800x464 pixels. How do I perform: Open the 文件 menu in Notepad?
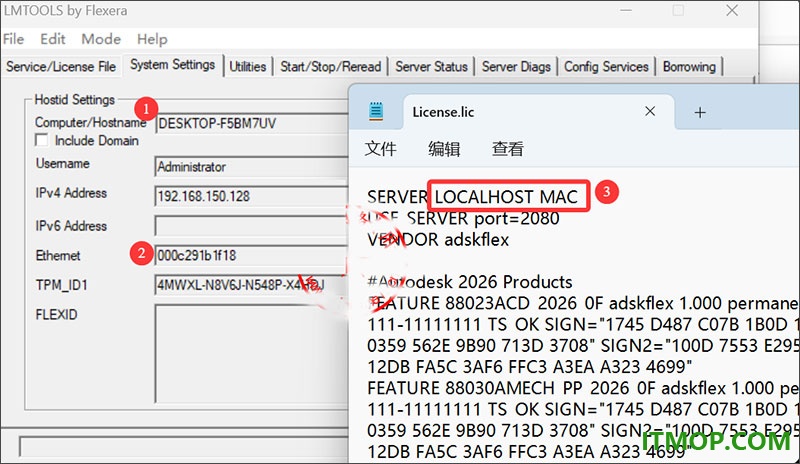tap(381, 149)
